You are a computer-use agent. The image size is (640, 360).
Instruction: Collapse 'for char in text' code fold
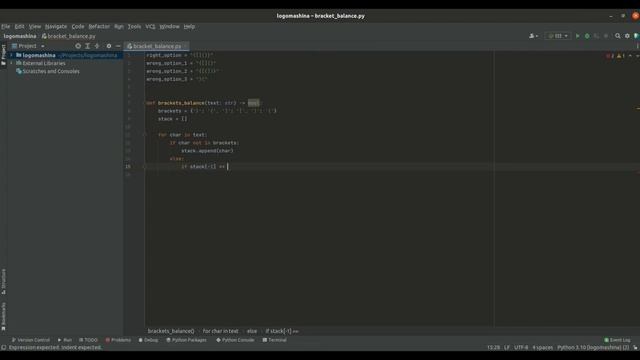pos(144,135)
